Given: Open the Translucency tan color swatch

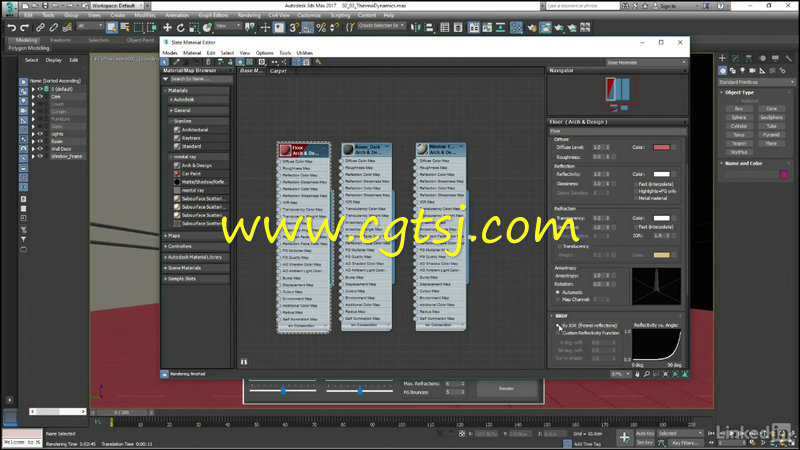Looking at the screenshot, I should 661,255.
